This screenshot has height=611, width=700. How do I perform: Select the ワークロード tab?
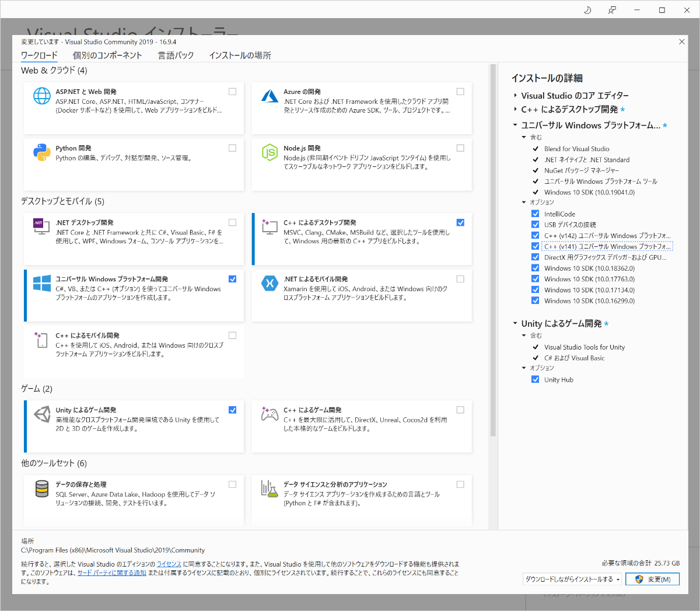[x=39, y=55]
